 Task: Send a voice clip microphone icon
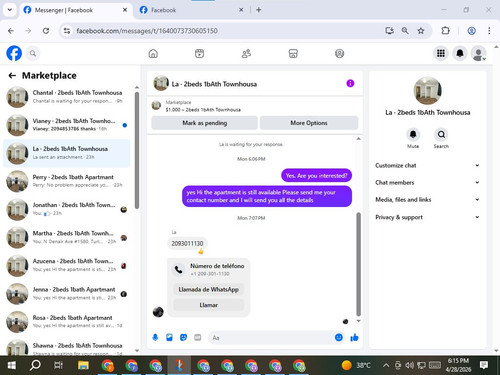coord(155,338)
